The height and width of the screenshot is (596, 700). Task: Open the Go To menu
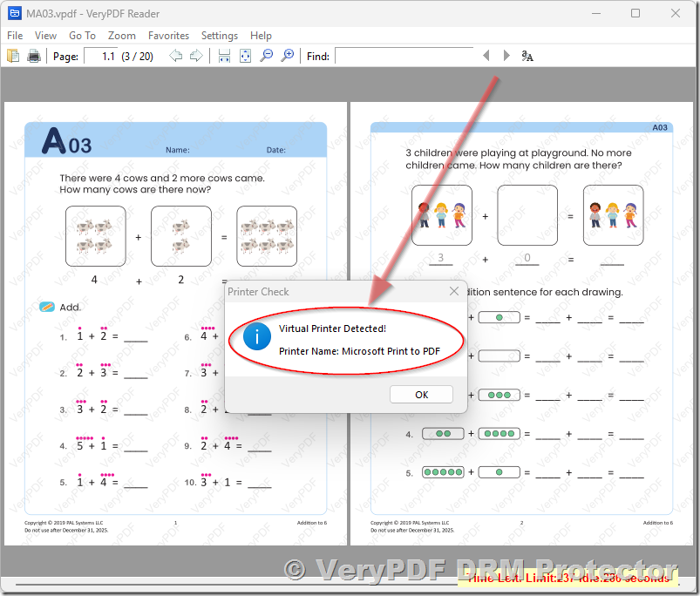point(82,35)
